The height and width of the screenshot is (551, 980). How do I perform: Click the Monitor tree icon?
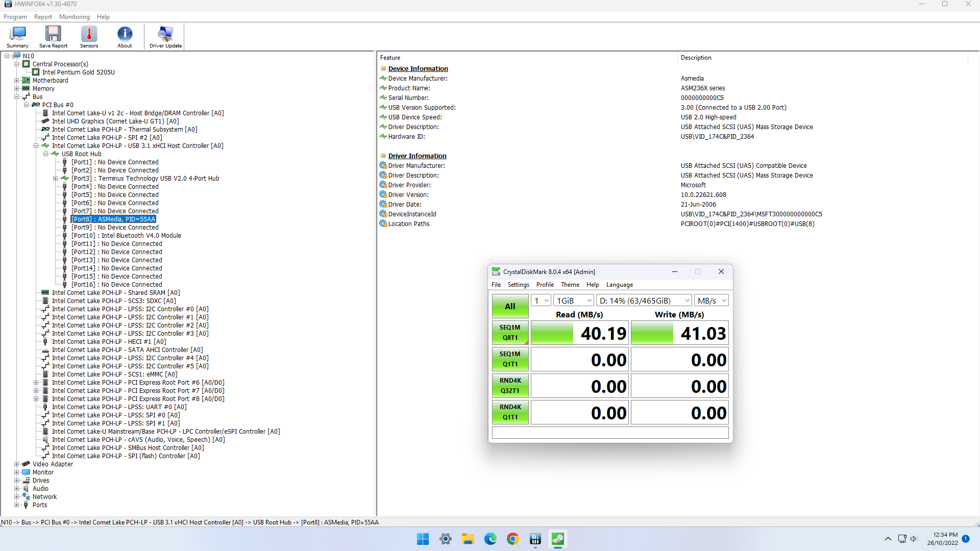(x=26, y=472)
